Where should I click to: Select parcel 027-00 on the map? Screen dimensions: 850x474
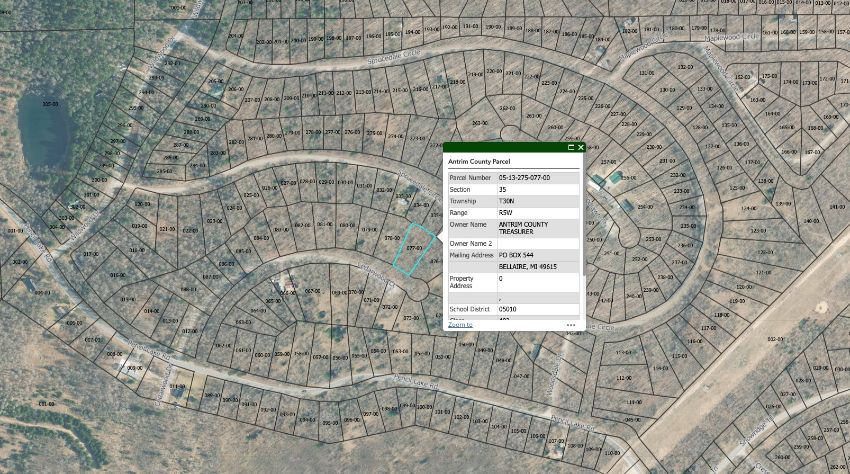[x=288, y=183]
